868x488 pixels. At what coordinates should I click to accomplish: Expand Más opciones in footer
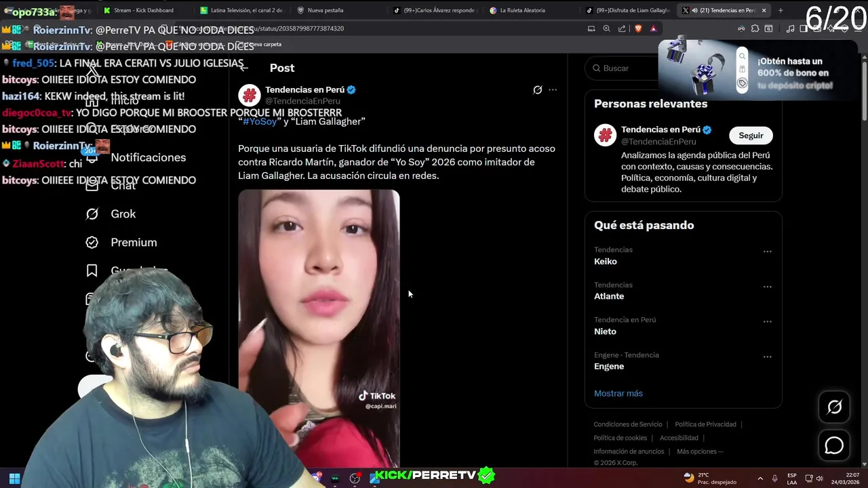[x=700, y=451]
